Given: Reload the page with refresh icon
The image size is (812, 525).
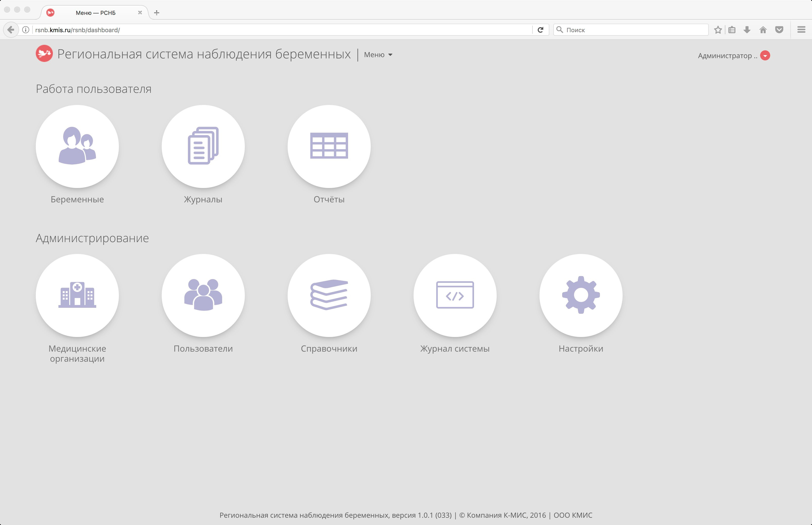Looking at the screenshot, I should [x=540, y=30].
